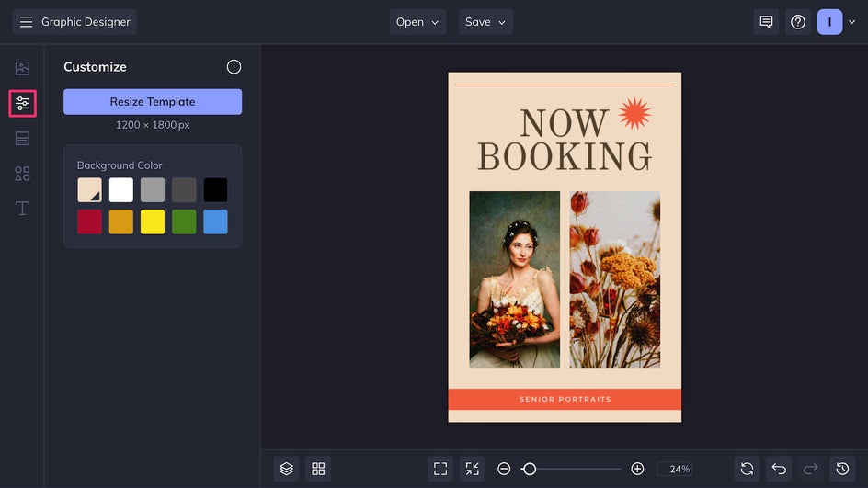Select the NOW BOOKING headline text
Image resolution: width=868 pixels, height=488 pixels.
[x=565, y=140]
